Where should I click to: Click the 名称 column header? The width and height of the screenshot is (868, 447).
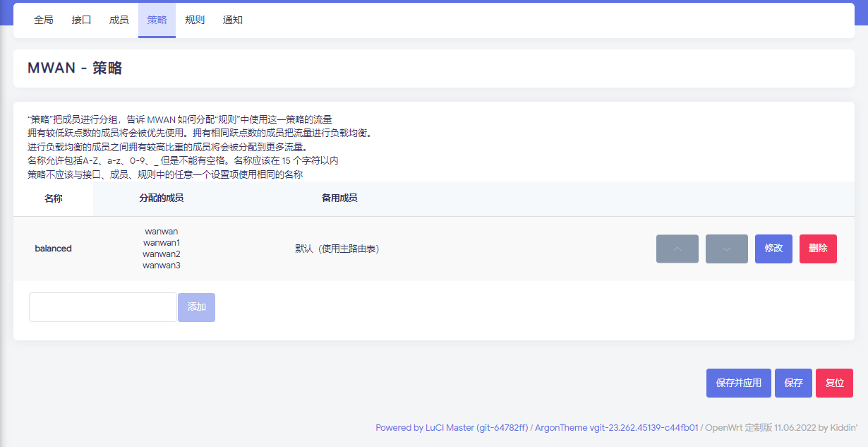[54, 198]
